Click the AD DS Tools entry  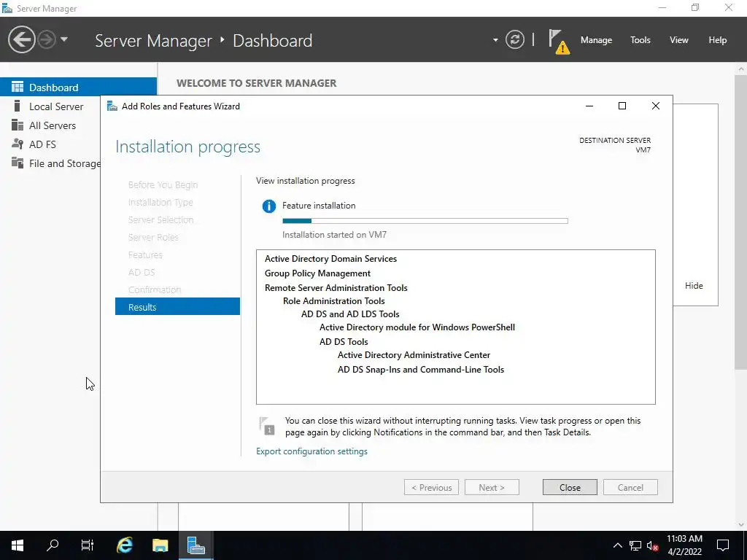click(344, 342)
